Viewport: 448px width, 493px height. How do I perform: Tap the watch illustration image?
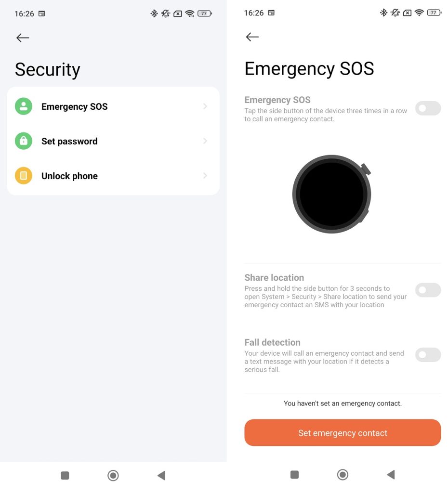pos(331,194)
